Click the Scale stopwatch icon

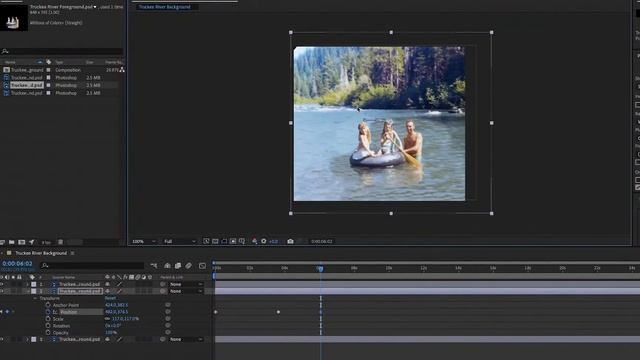point(48,319)
